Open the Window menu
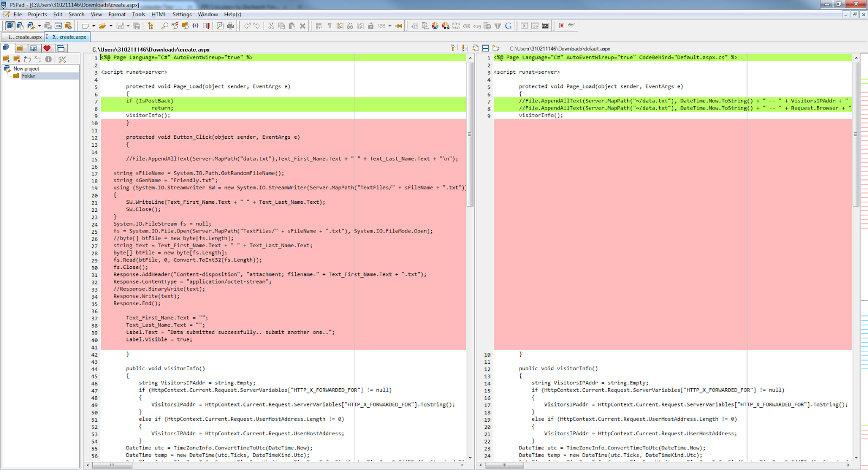This screenshot has width=868, height=470. click(208, 15)
